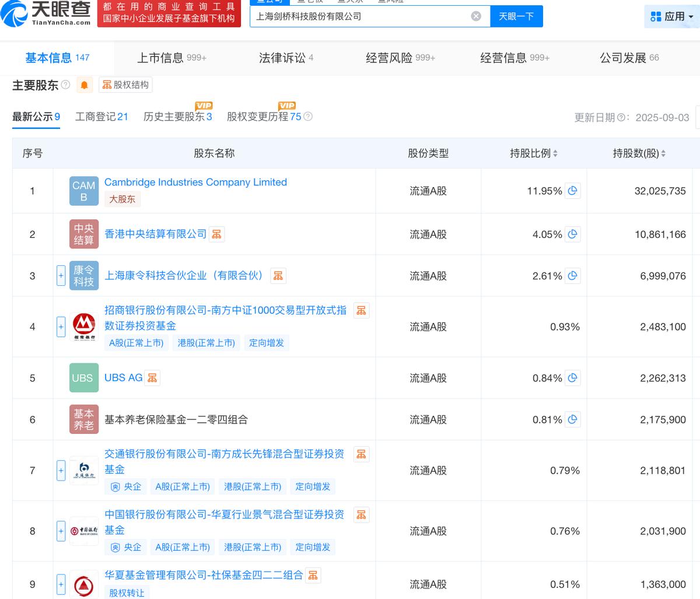The height and width of the screenshot is (599, 700).
Task: Open pie chart icon beside 0.81%
Action: [x=573, y=419]
